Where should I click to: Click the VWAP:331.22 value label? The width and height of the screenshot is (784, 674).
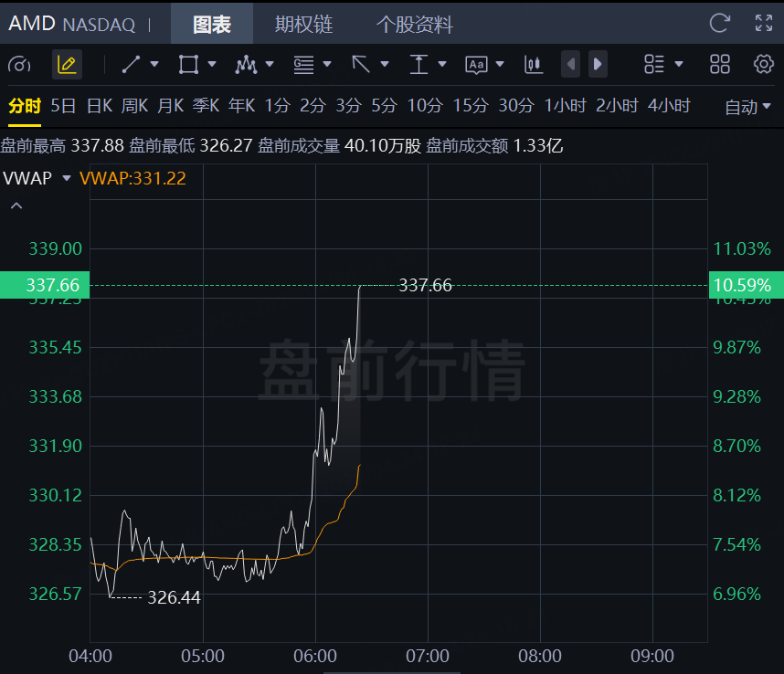132,178
